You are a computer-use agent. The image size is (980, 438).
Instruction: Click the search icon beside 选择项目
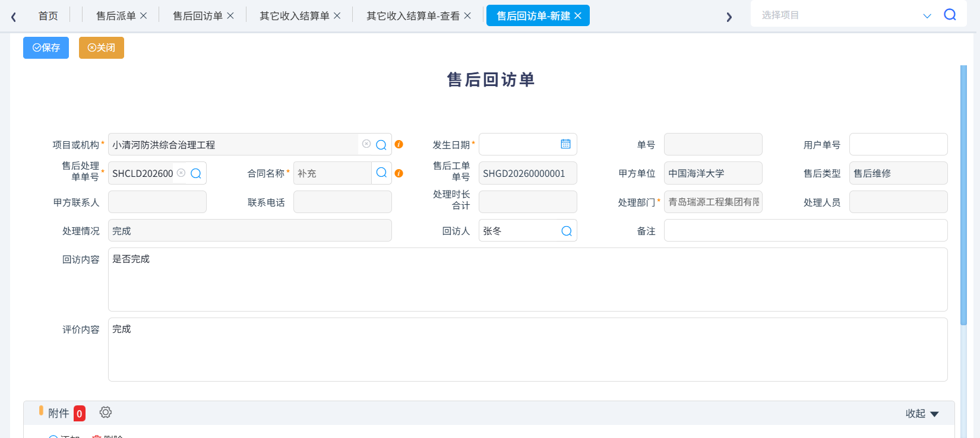pyautogui.click(x=950, y=15)
